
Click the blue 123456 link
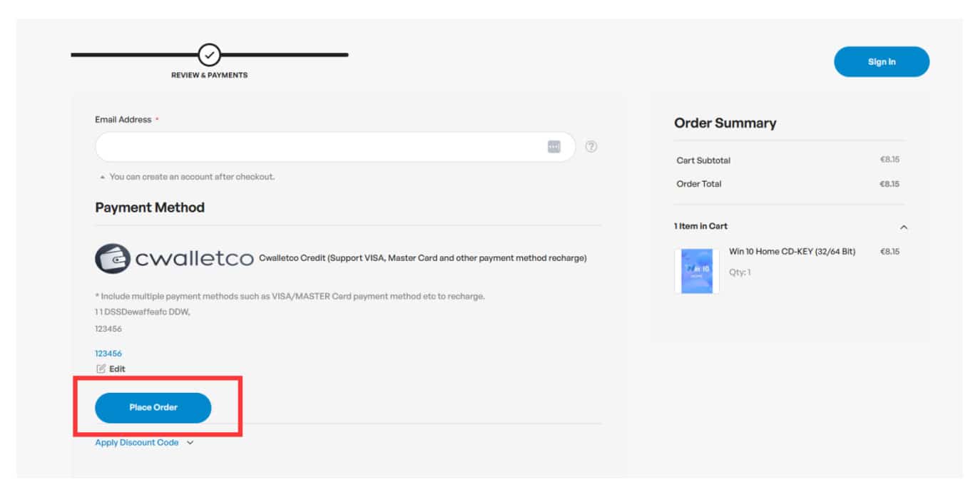108,353
